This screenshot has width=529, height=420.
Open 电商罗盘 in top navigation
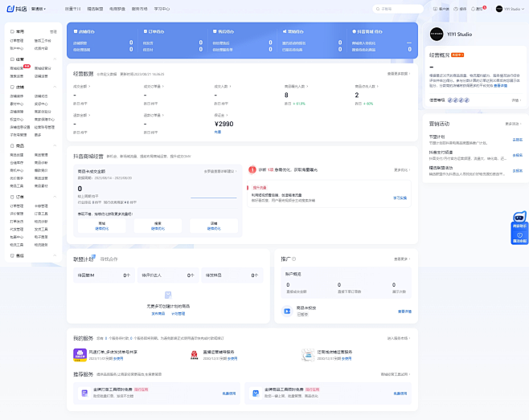point(117,9)
